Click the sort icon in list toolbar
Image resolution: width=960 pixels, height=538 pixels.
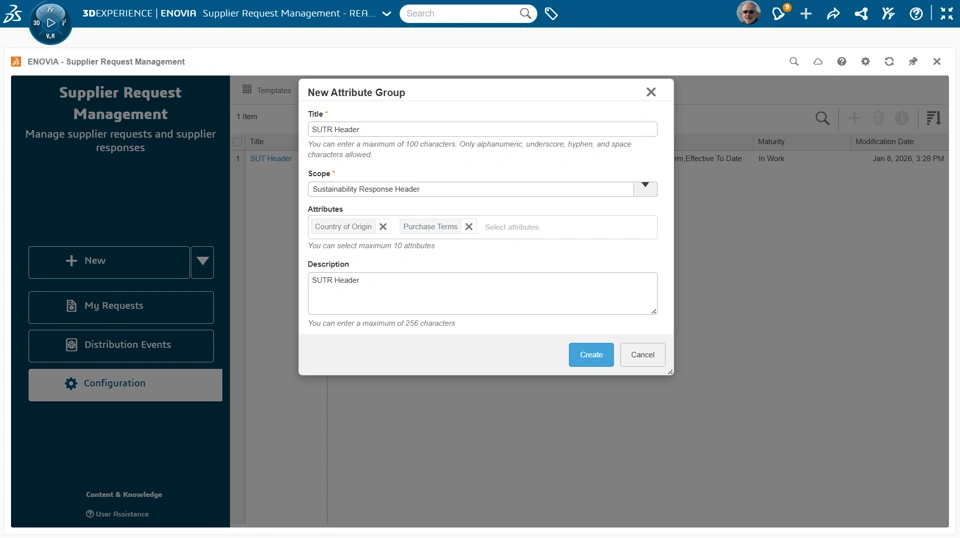pyautogui.click(x=933, y=118)
